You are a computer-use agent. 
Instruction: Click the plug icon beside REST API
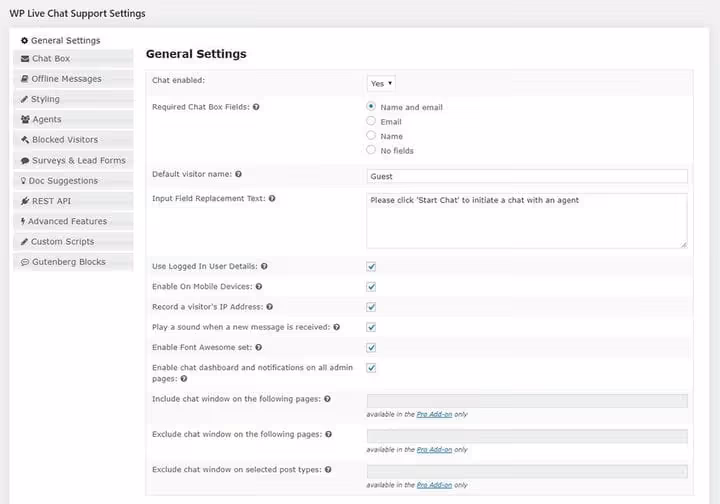(x=25, y=201)
